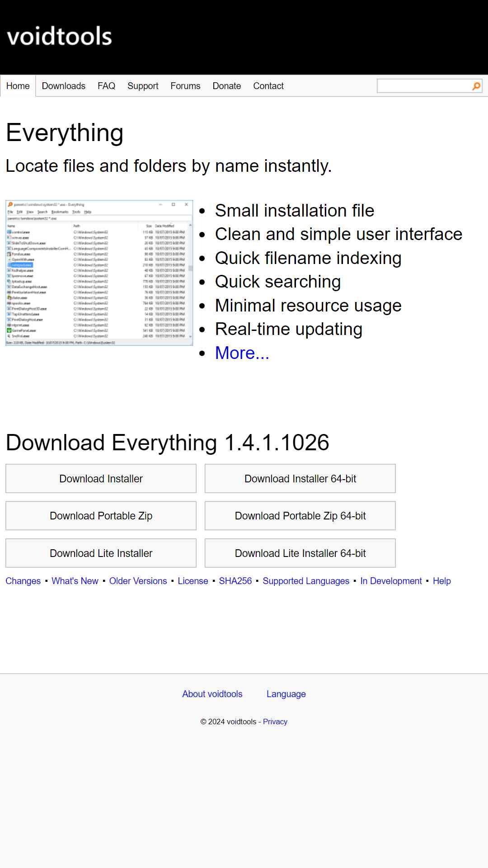Open the Changes link

23,581
